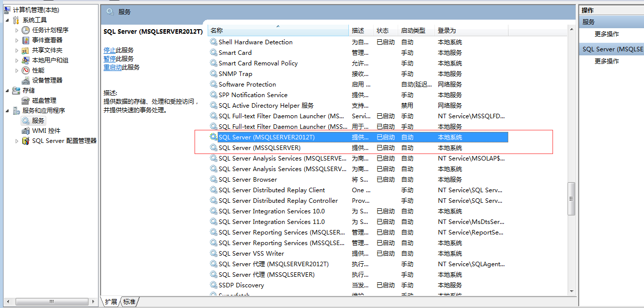Expand the 事件查看器 node arrow
Screen dimensions: 644x308
tap(17, 40)
